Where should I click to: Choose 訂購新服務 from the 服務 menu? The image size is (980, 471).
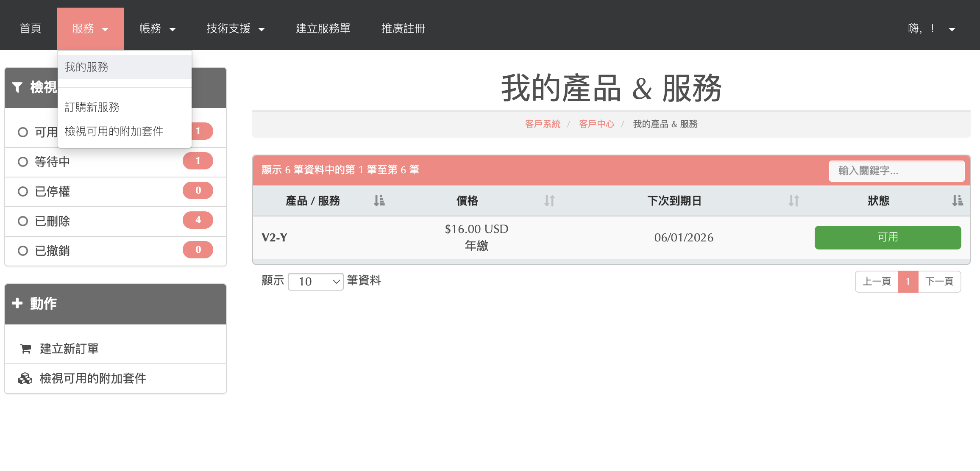pos(92,107)
